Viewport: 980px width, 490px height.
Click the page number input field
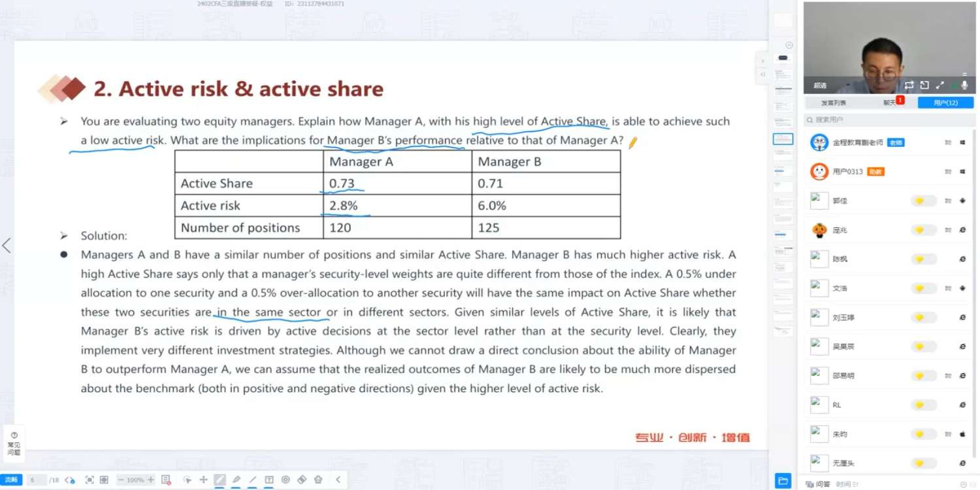(x=36, y=480)
